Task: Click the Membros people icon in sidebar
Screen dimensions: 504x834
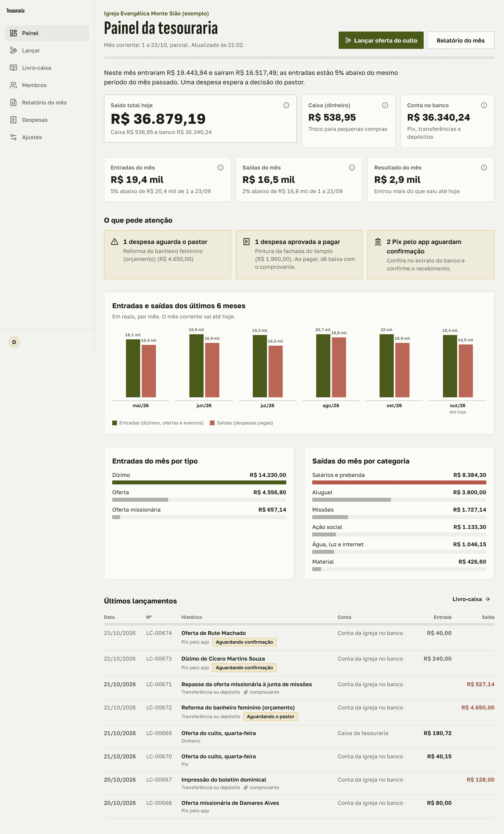Action: coord(13,85)
